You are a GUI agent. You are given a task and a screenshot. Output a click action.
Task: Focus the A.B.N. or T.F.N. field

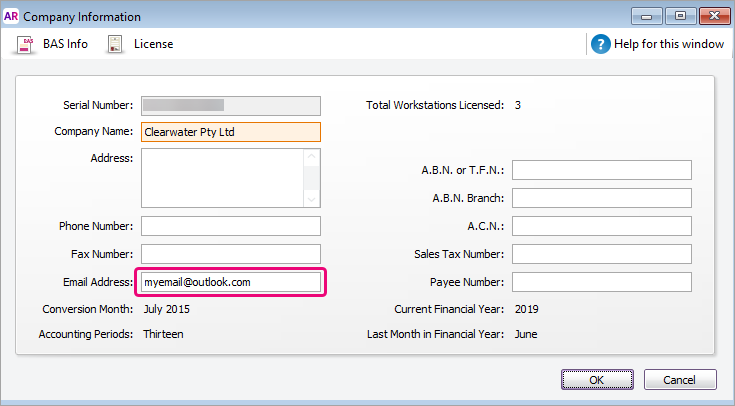coord(601,170)
